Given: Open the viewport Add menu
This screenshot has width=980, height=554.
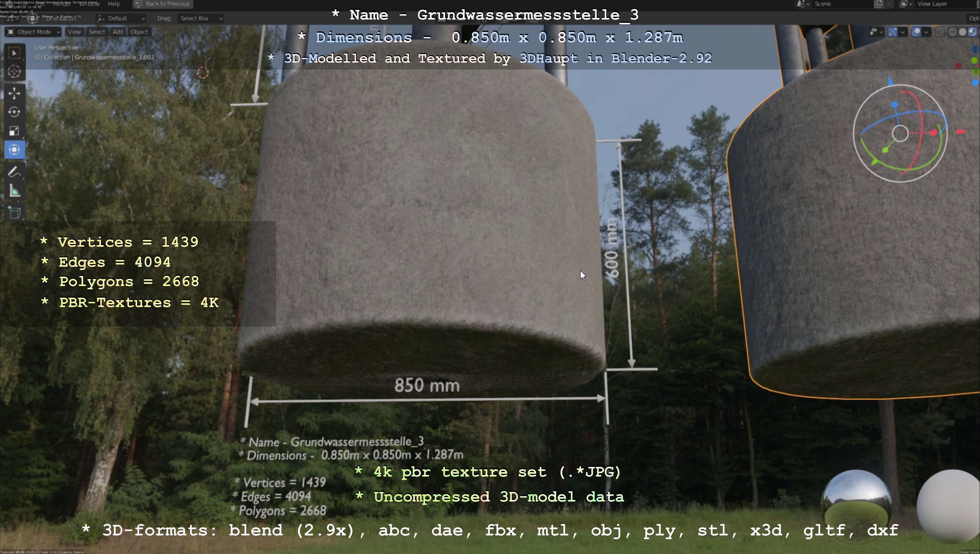Looking at the screenshot, I should (x=118, y=32).
